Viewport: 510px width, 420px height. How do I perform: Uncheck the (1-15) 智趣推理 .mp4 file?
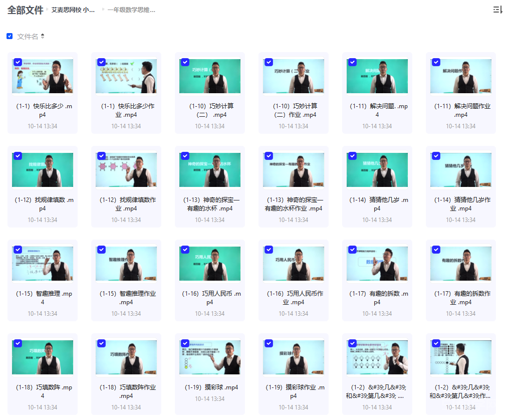click(18, 249)
